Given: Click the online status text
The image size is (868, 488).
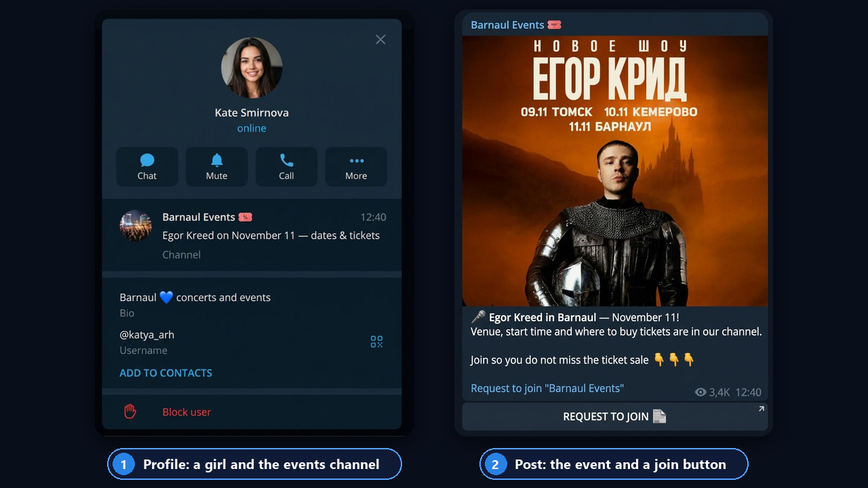Looking at the screenshot, I should pyautogui.click(x=252, y=128).
